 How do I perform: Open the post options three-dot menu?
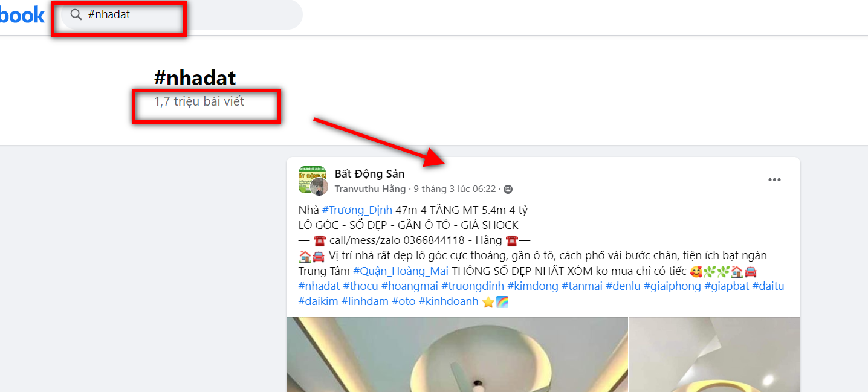(774, 180)
